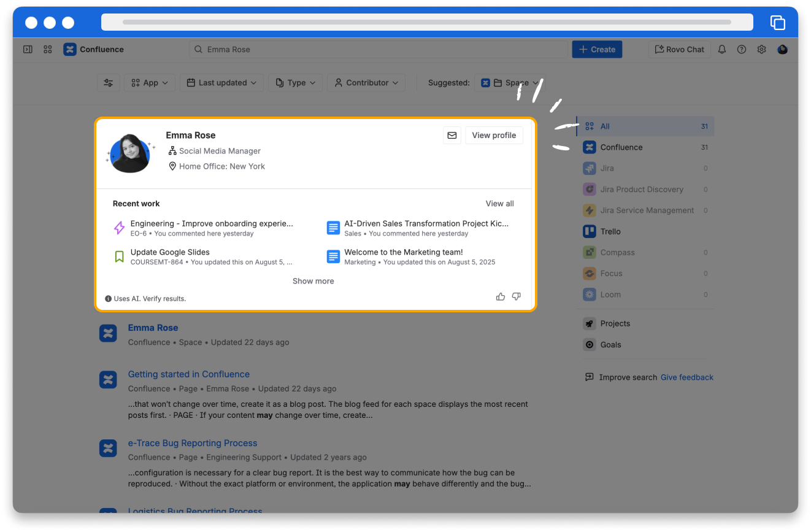The width and height of the screenshot is (811, 532).
Task: Open the filter sliders icon button
Action: click(109, 83)
